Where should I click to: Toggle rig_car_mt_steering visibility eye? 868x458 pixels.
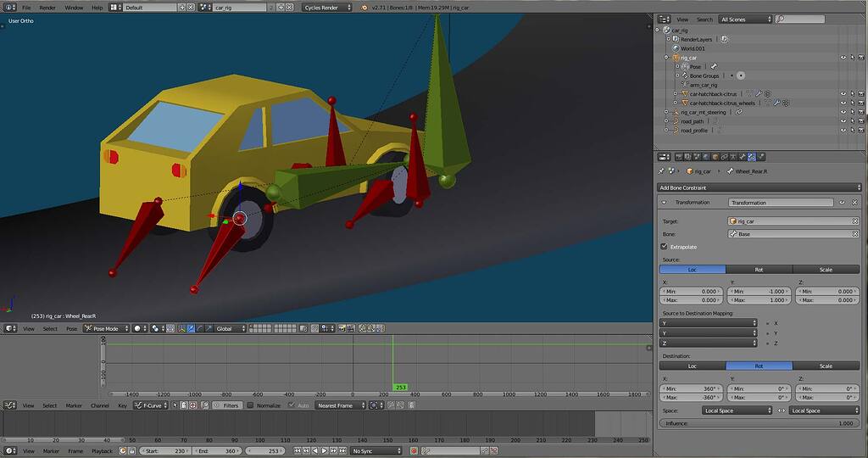[x=843, y=112]
